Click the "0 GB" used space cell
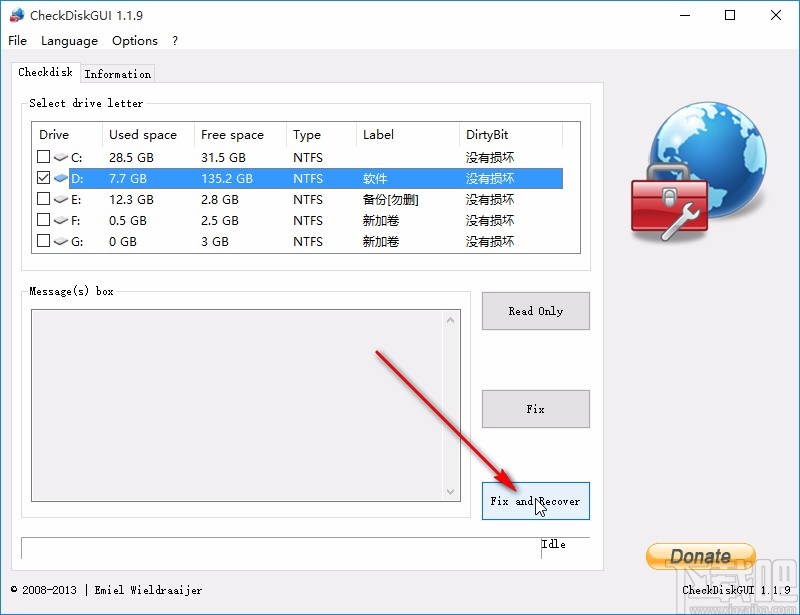 coord(122,241)
